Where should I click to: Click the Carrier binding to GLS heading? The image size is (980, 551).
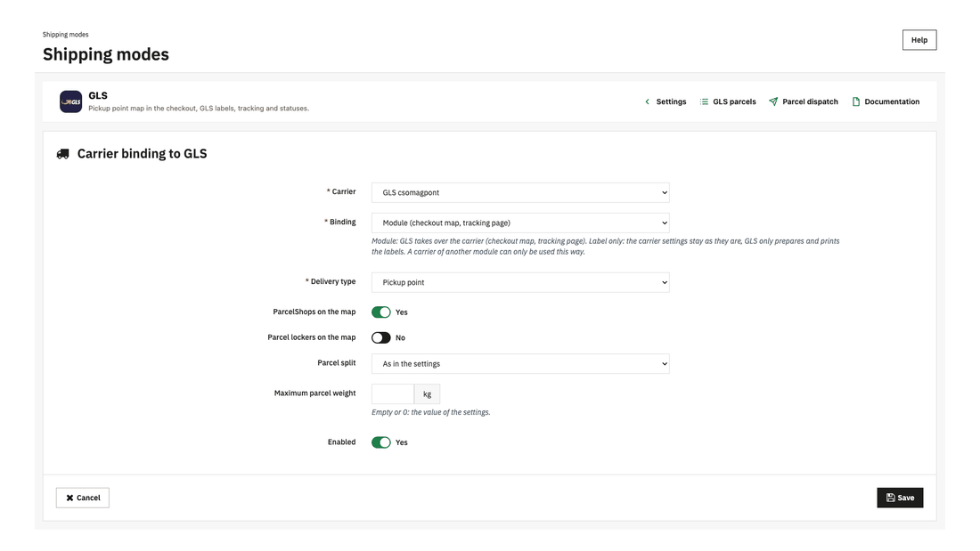(x=142, y=154)
